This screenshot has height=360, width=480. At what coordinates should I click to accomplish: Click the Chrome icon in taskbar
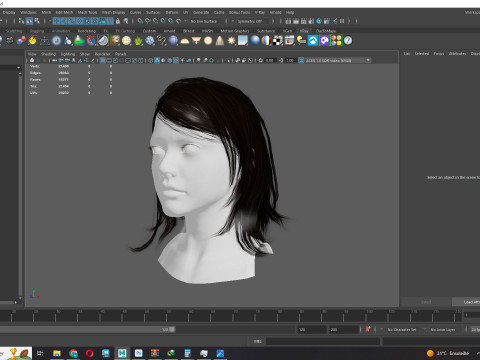click(73, 353)
